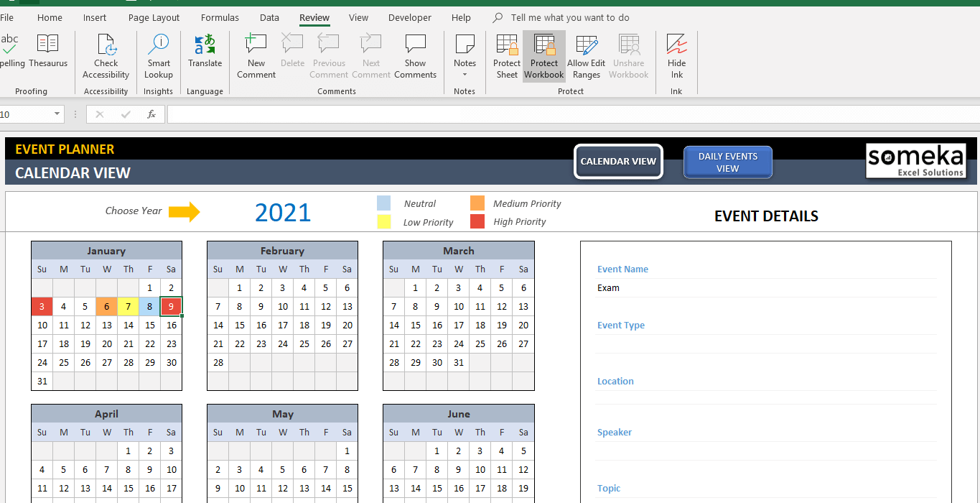The width and height of the screenshot is (980, 503).
Task: Click the DAILY EVENTS VIEW button
Action: (727, 162)
